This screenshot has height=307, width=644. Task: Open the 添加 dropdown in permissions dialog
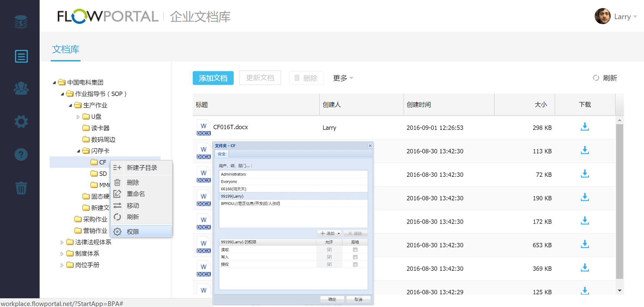[x=330, y=233]
